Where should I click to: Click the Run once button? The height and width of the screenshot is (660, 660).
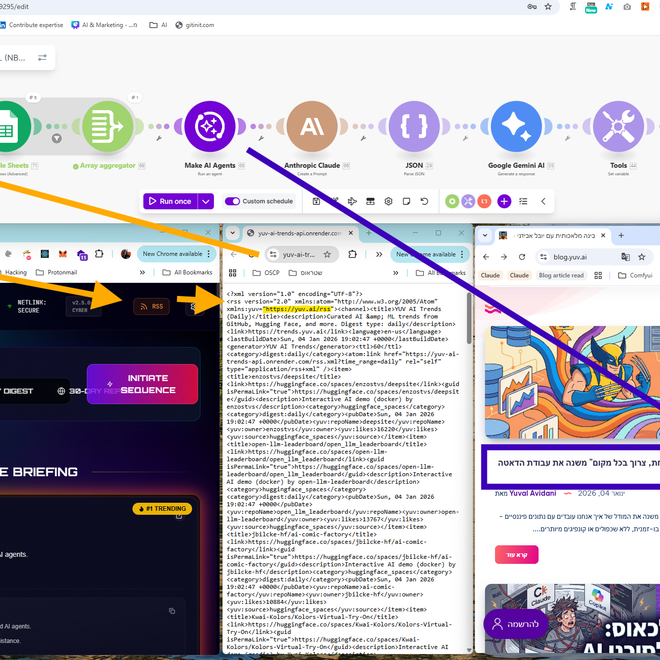(x=169, y=201)
